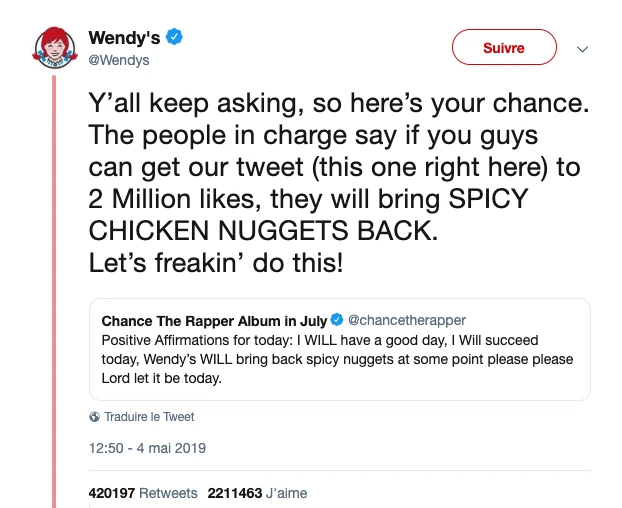
Task: Click the @Wendys handle
Action: 119,60
